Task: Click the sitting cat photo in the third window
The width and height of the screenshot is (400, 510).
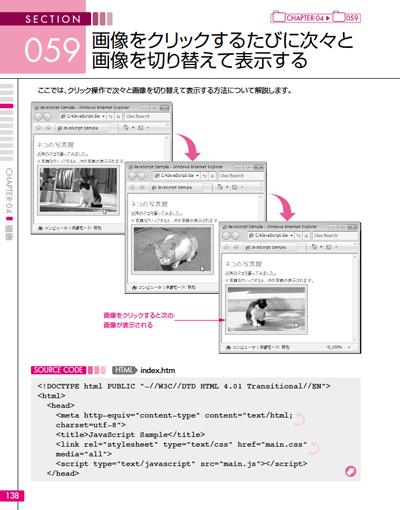Action: (266, 309)
